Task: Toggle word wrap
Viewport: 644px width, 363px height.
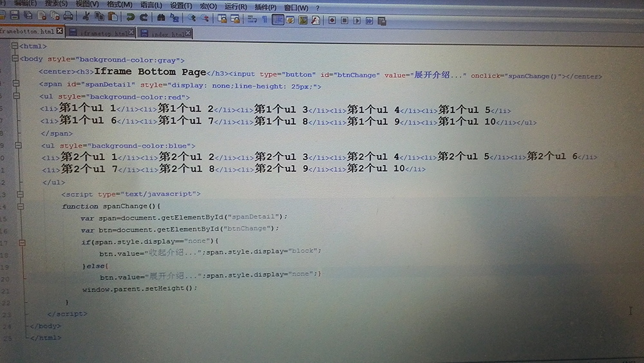Action: click(x=252, y=19)
